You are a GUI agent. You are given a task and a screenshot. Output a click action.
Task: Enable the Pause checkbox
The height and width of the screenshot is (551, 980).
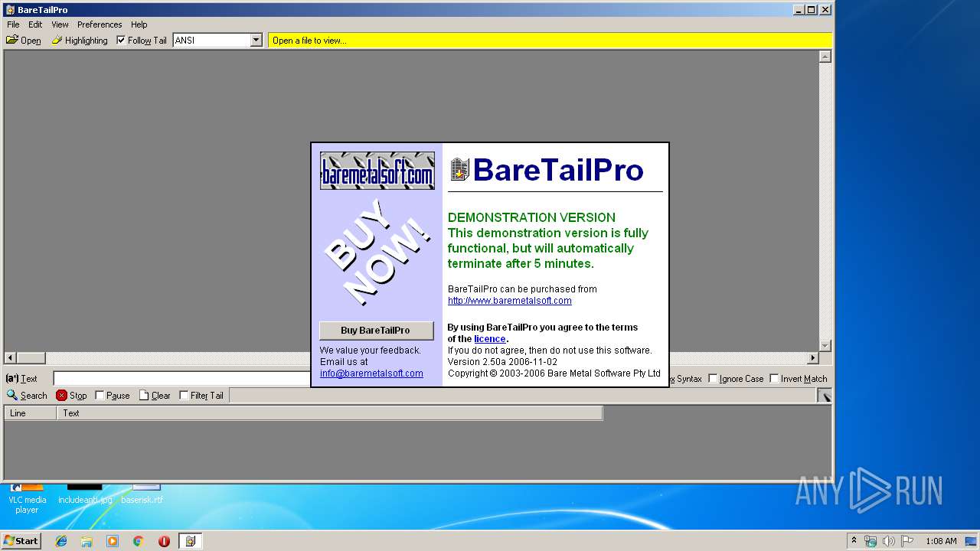tap(100, 396)
